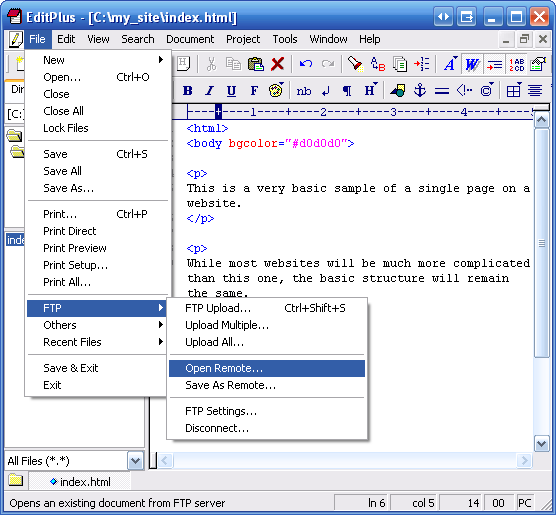Select Upload Multiple... entry
Viewport: 556px width, 515px height.
click(267, 325)
